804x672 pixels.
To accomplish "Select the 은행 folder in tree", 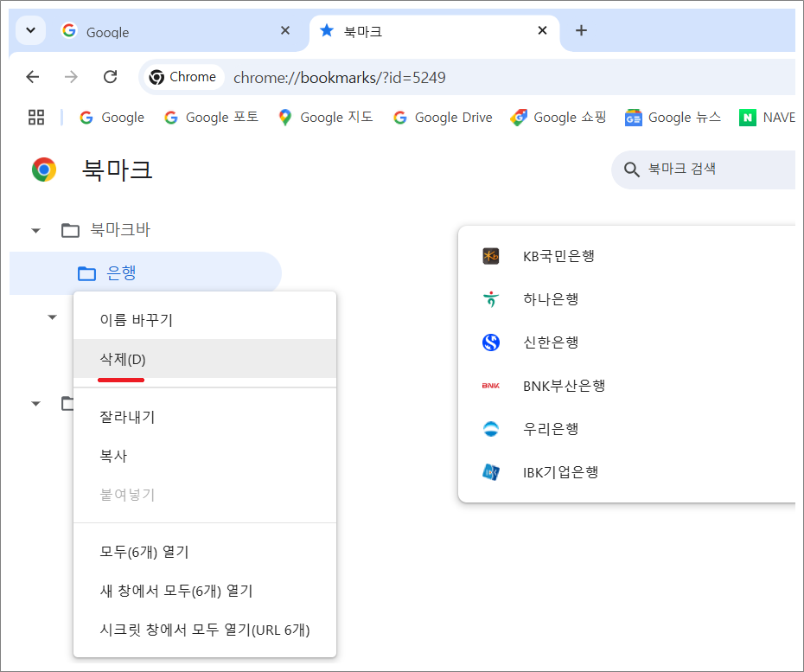I will click(x=145, y=273).
